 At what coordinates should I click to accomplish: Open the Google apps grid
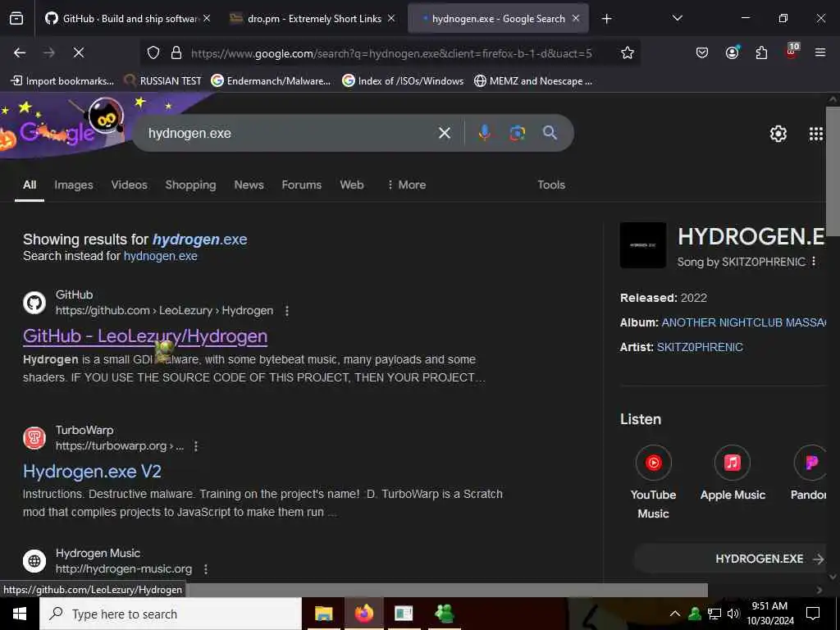816,134
